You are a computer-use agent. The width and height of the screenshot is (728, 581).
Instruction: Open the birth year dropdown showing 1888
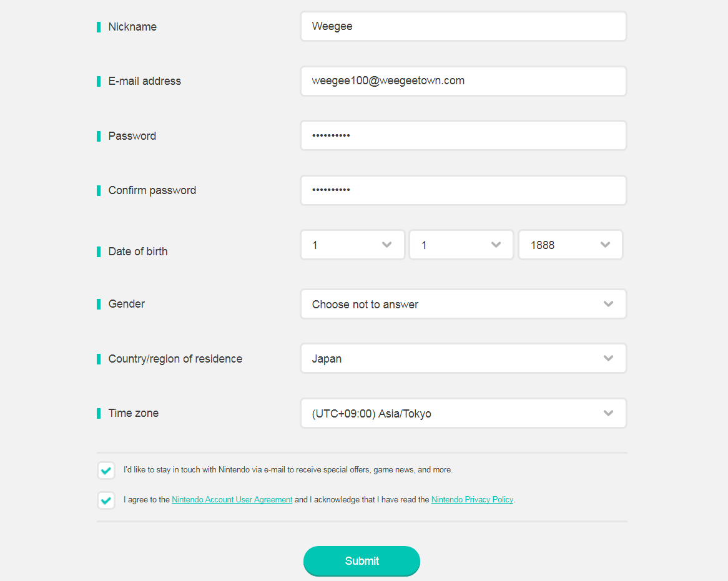tap(571, 245)
